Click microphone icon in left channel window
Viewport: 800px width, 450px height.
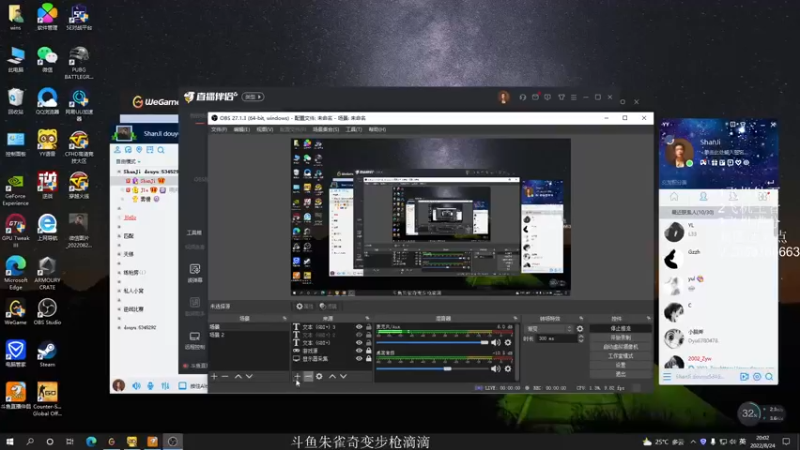tap(151, 386)
